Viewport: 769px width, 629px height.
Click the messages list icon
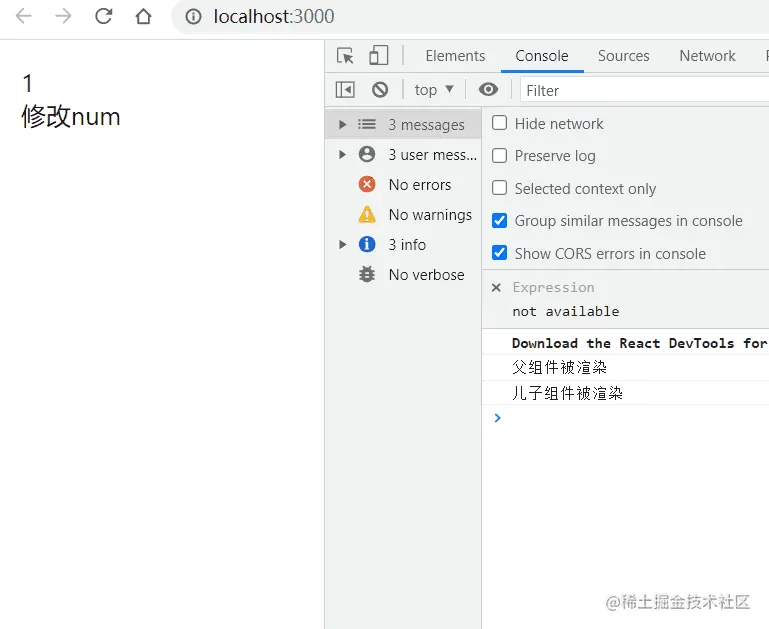tap(367, 125)
